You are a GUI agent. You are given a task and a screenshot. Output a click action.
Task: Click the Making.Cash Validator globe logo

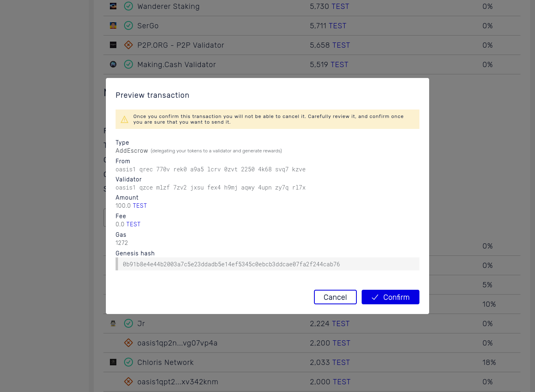click(x=113, y=64)
